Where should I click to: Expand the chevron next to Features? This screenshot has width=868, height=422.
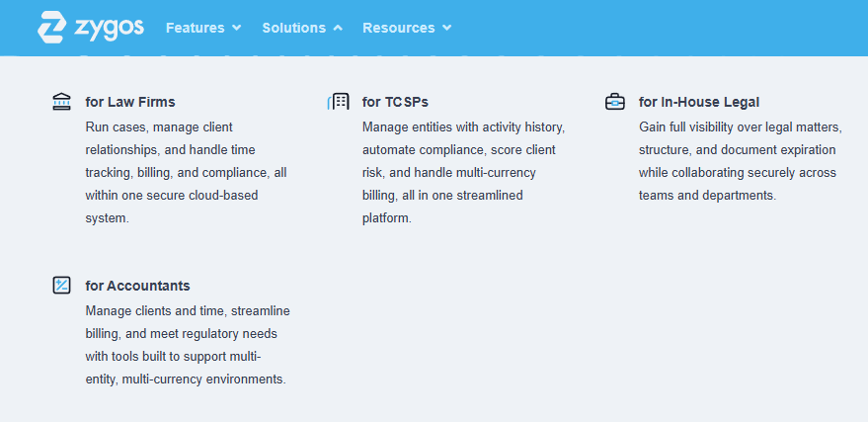[x=236, y=28]
